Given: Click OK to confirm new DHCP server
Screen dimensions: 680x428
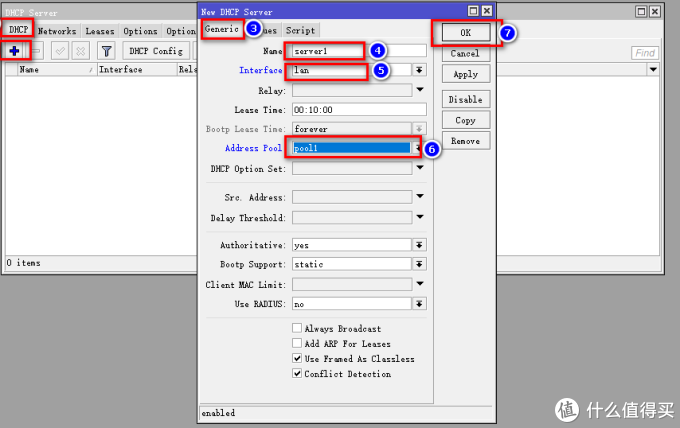Looking at the screenshot, I should 466,33.
